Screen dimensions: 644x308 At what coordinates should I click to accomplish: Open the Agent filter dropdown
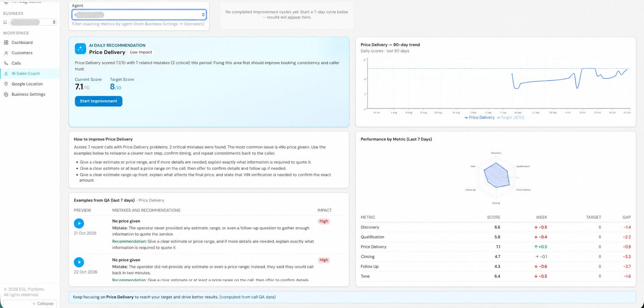click(x=139, y=15)
